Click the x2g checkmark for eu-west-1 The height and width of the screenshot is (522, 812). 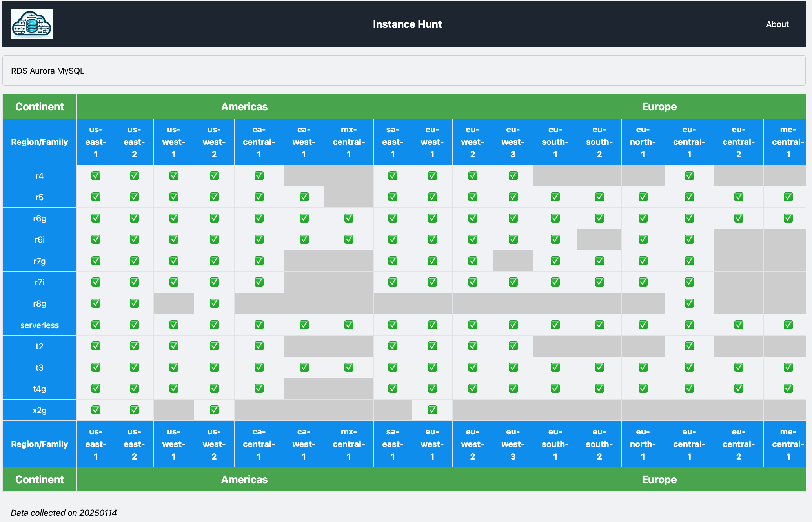(x=432, y=410)
